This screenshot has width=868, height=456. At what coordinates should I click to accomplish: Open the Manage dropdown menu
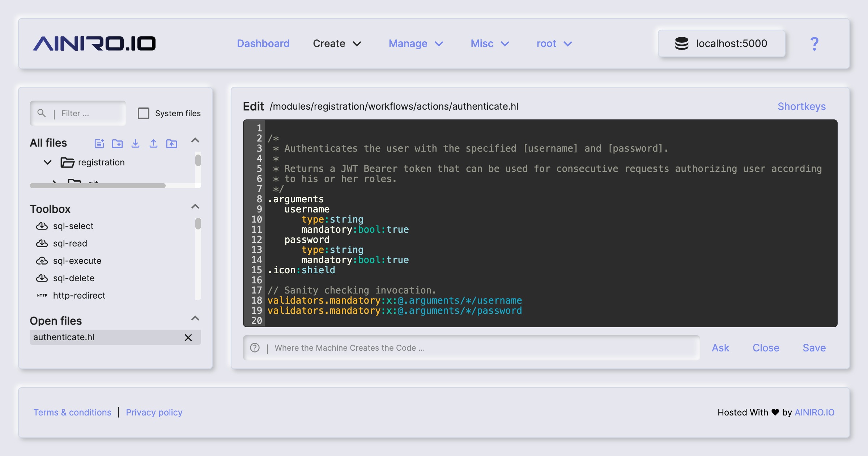[416, 42]
